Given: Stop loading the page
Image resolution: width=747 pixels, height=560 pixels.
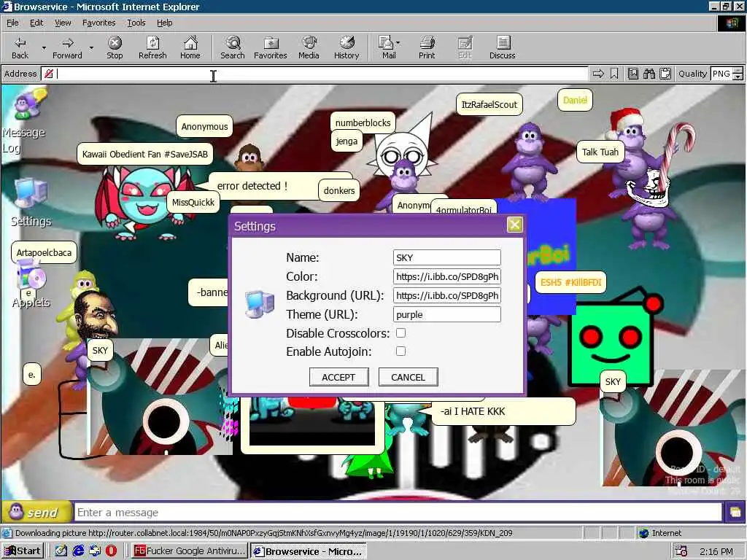Looking at the screenshot, I should (x=115, y=47).
